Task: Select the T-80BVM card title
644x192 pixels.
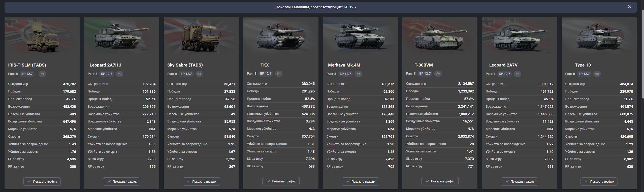Action: point(424,65)
